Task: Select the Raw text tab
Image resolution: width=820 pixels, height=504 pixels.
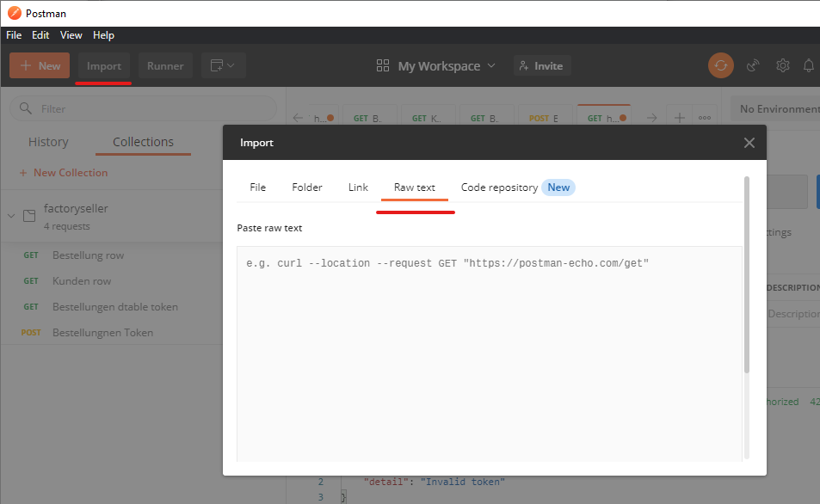Action: (x=415, y=187)
